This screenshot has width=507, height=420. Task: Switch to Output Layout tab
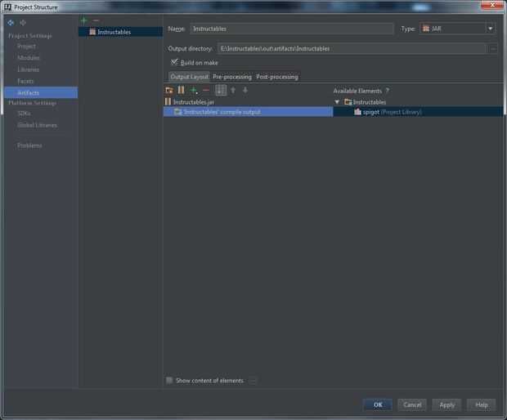(189, 77)
